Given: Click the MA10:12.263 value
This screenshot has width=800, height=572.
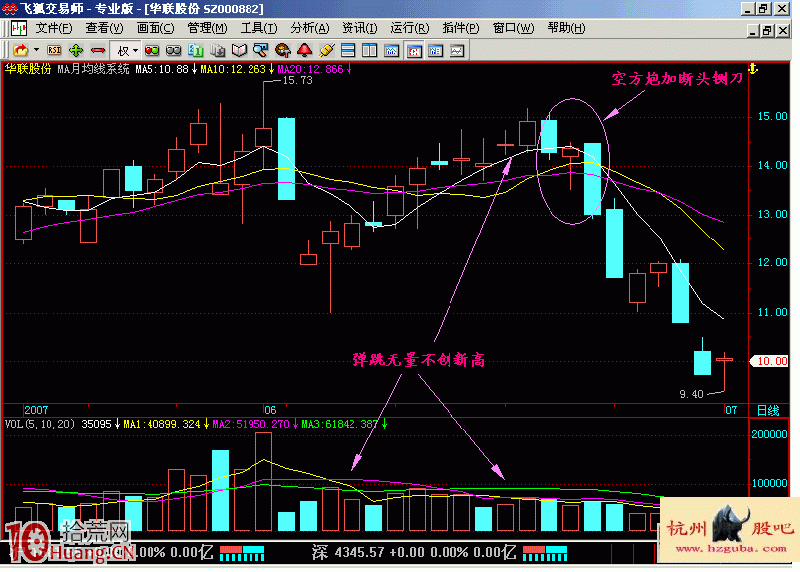Looking at the screenshot, I should click(x=233, y=69).
